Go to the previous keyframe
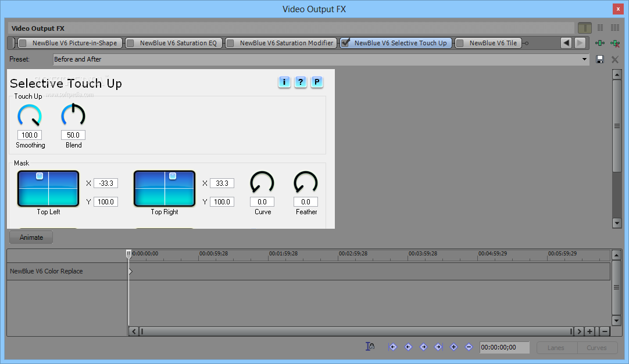The width and height of the screenshot is (629, 364). click(x=408, y=347)
